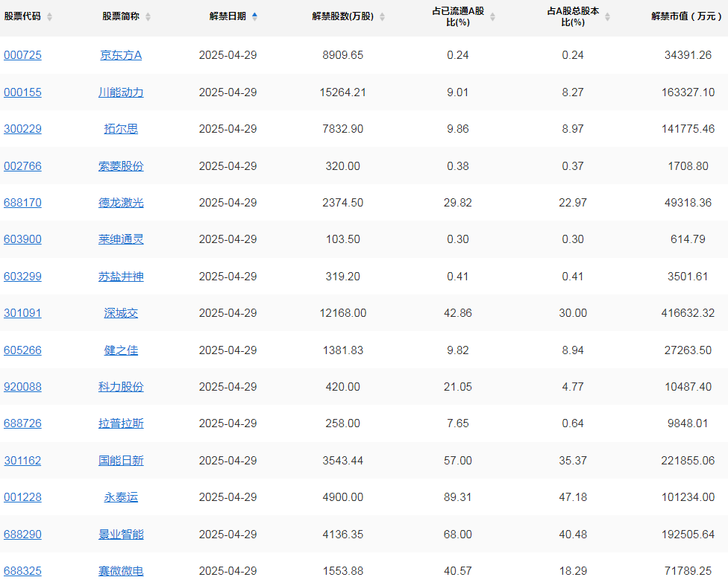Click the 苏盐井神 stock name
This screenshot has width=728, height=580.
[121, 277]
